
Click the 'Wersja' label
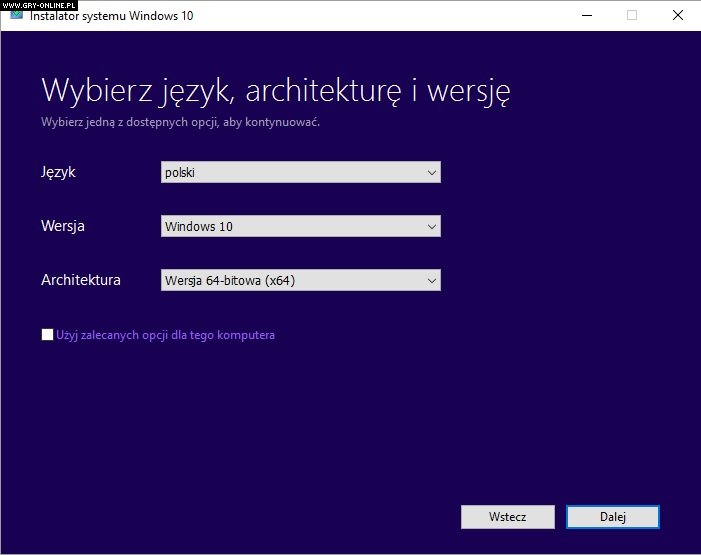[63, 226]
